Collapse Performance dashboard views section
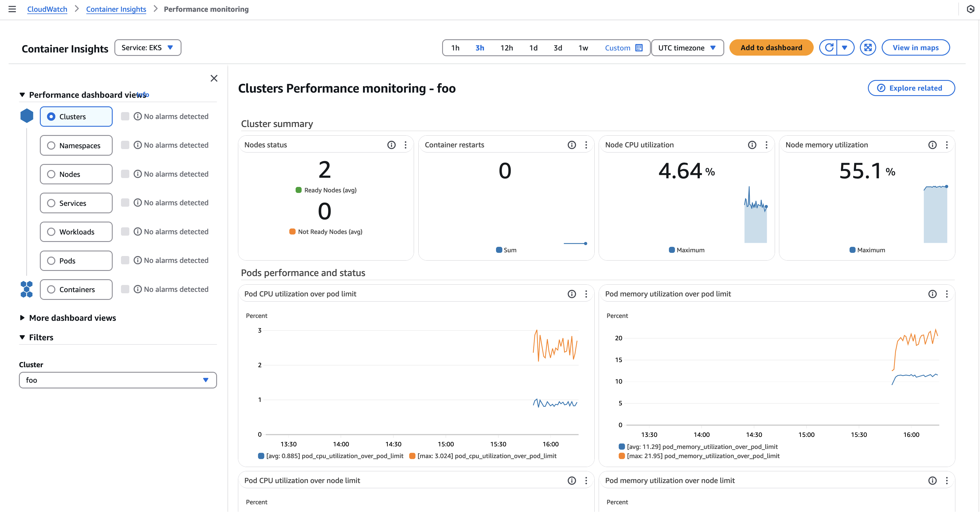980x512 pixels. click(22, 95)
